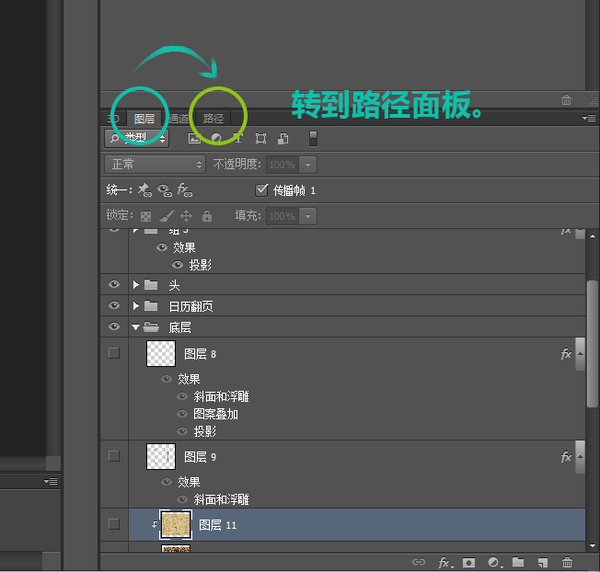Click the link layers icon

(418, 562)
